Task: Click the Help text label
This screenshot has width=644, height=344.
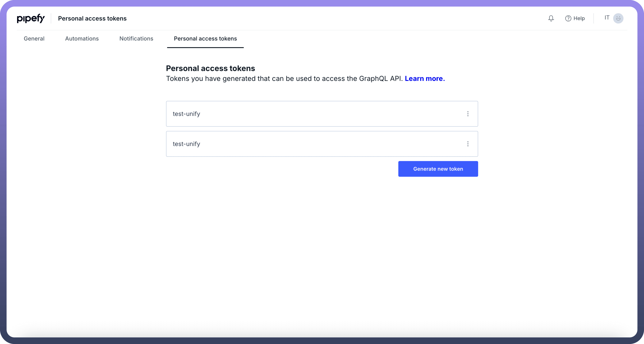Action: click(x=579, y=19)
